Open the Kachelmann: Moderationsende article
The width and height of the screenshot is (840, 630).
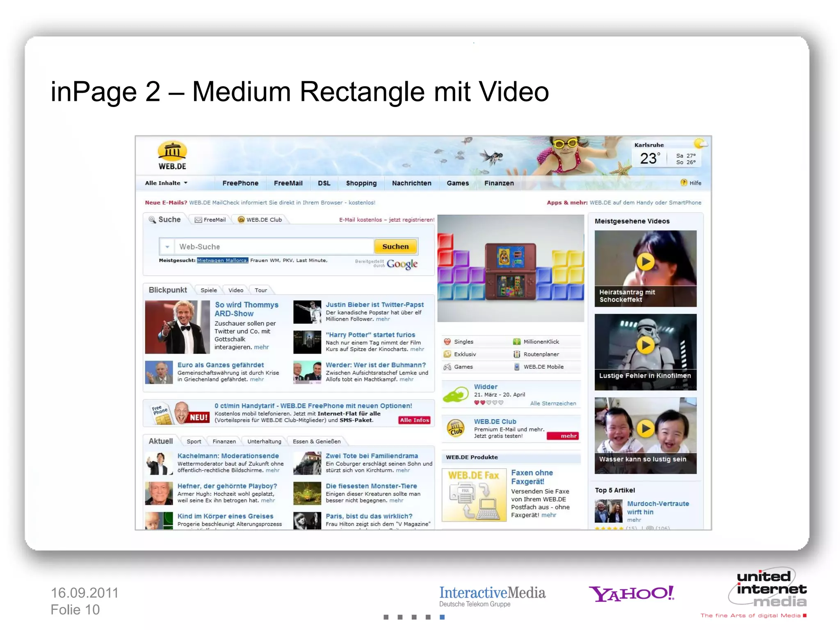click(228, 456)
